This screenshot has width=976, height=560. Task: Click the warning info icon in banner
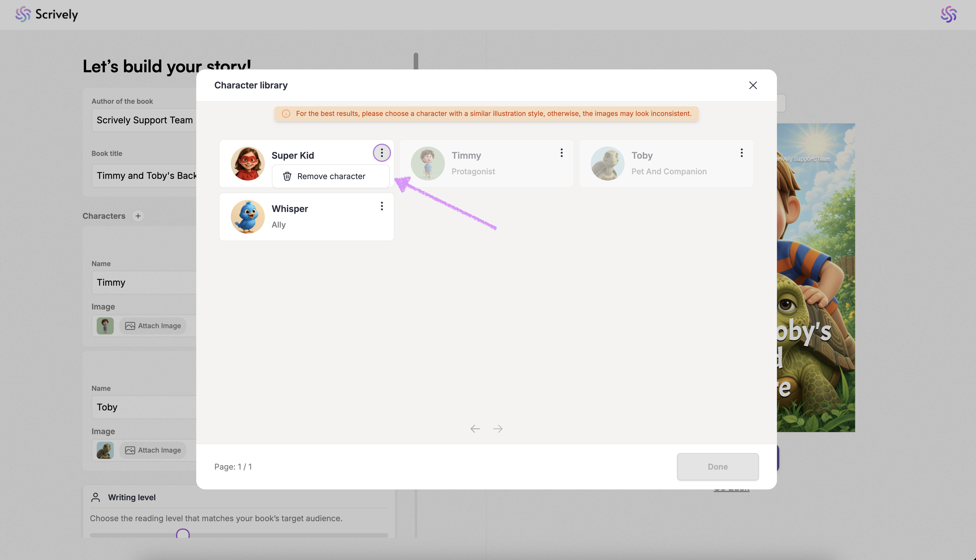pos(286,114)
